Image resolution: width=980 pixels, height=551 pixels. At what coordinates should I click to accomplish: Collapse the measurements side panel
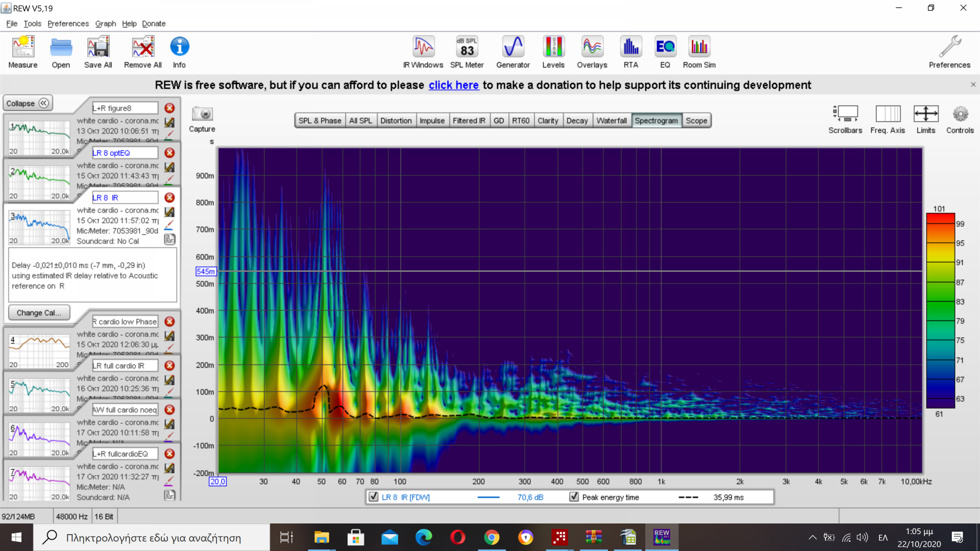pos(28,104)
